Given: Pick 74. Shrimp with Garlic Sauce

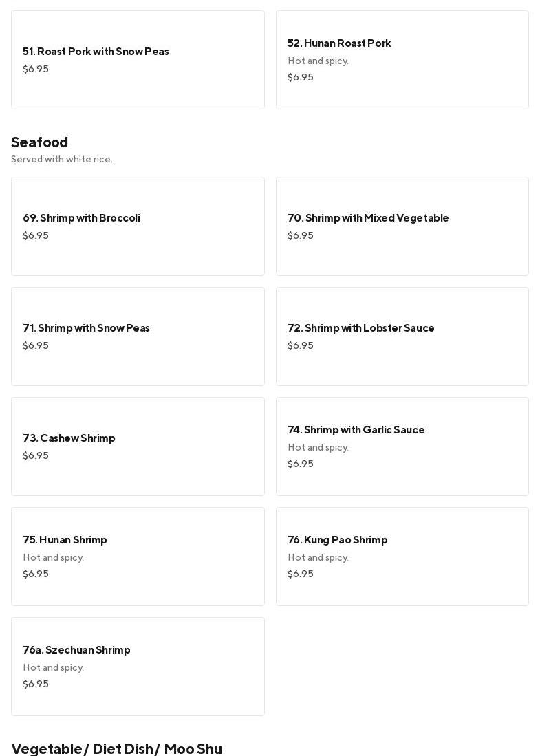Looking at the screenshot, I should click(402, 446).
